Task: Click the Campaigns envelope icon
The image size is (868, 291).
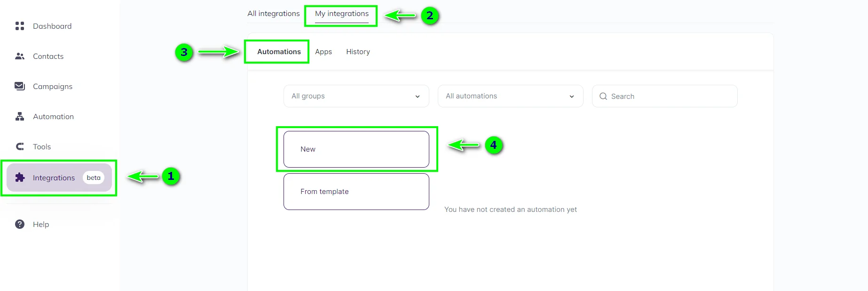Action: (x=20, y=86)
